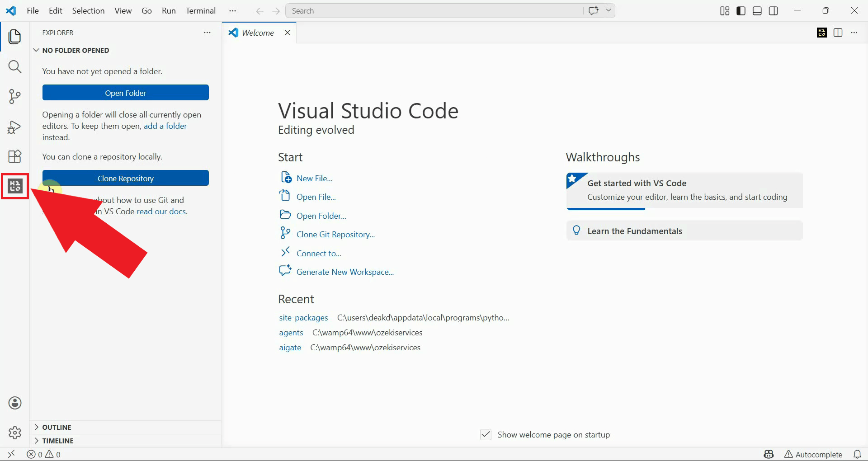Click the QR-like icon in editor actions

[822, 33]
